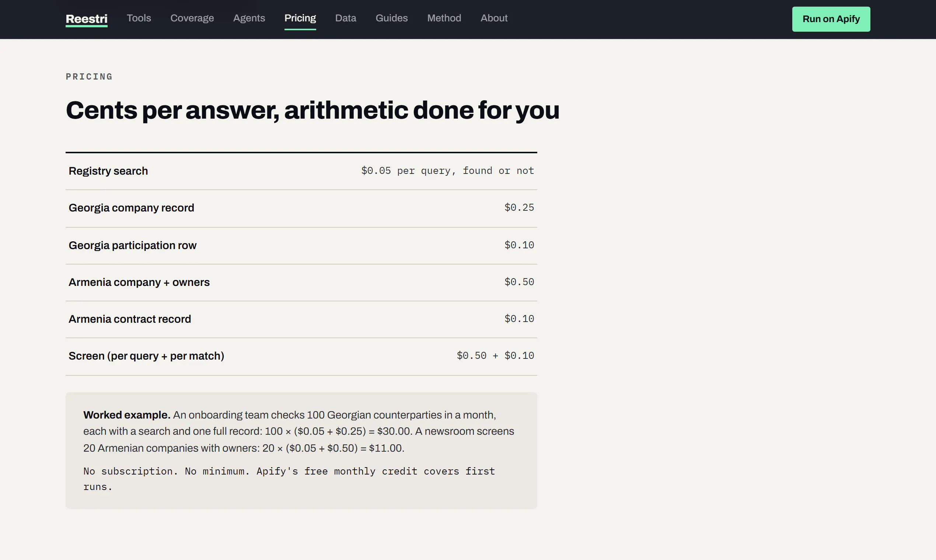The image size is (936, 560).
Task: Click the Georgia company record row
Action: (x=301, y=208)
